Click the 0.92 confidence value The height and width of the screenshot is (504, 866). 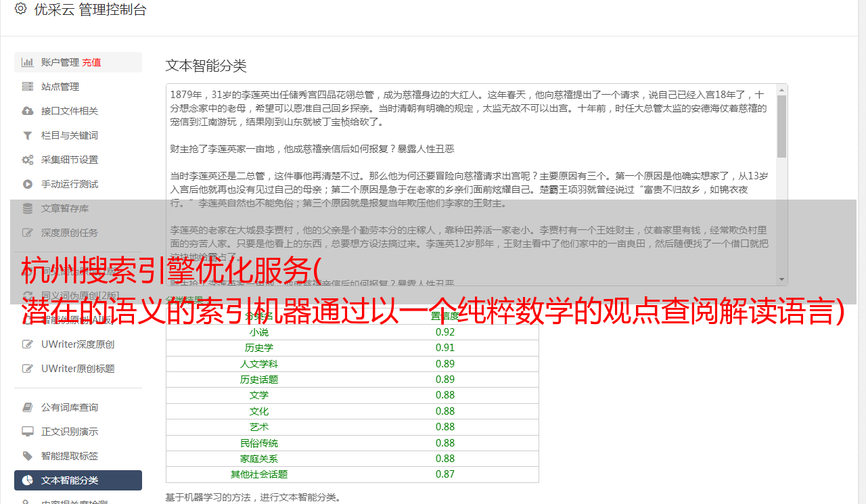coord(445,332)
